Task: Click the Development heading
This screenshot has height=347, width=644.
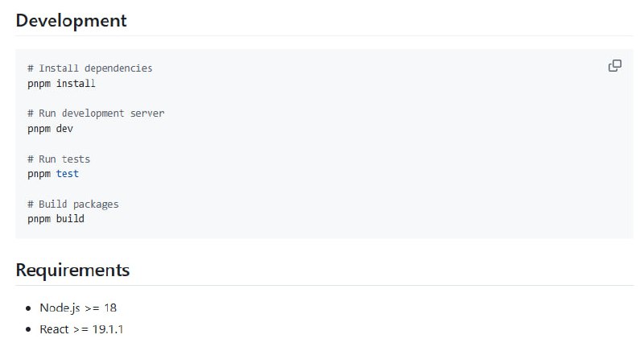Action: click(72, 21)
